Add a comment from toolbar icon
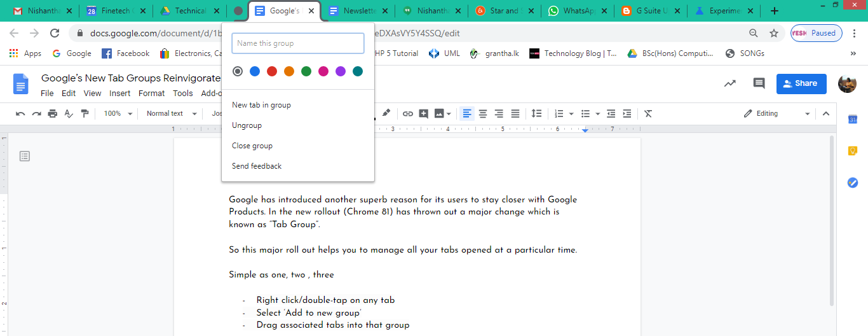 pos(423,114)
